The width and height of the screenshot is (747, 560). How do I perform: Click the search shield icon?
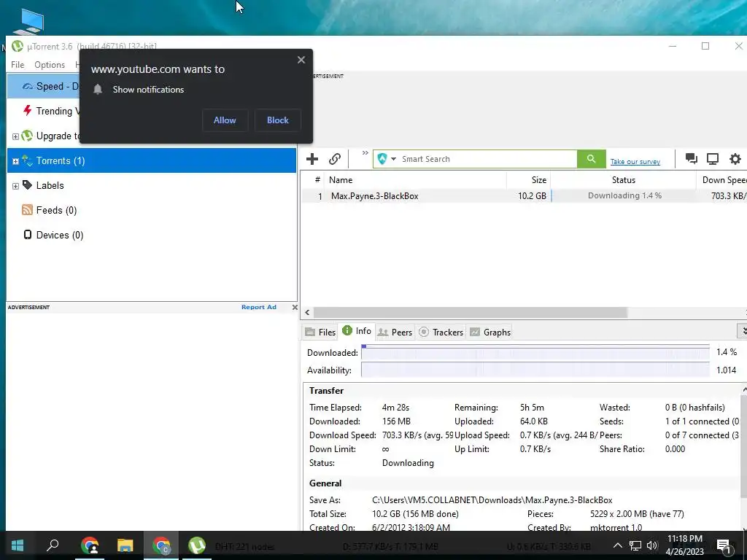click(x=382, y=159)
